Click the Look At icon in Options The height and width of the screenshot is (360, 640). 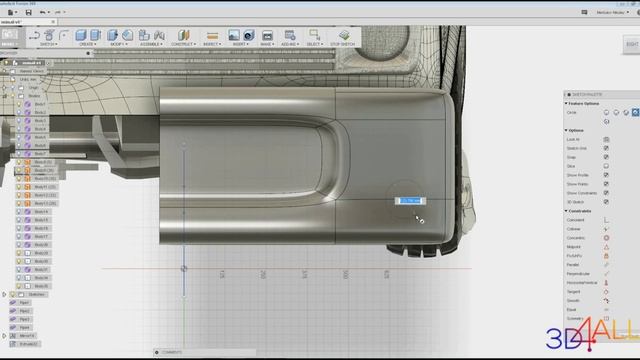tap(606, 139)
